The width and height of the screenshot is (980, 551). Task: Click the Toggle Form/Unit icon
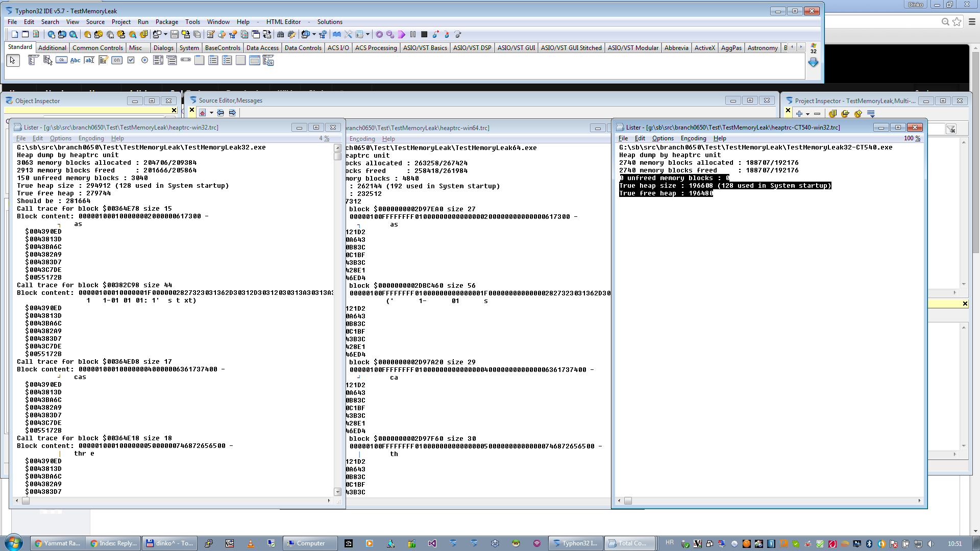click(x=267, y=34)
